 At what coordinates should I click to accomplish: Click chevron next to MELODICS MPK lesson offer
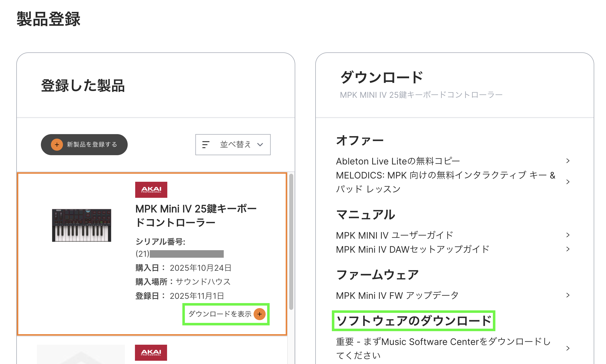click(568, 182)
